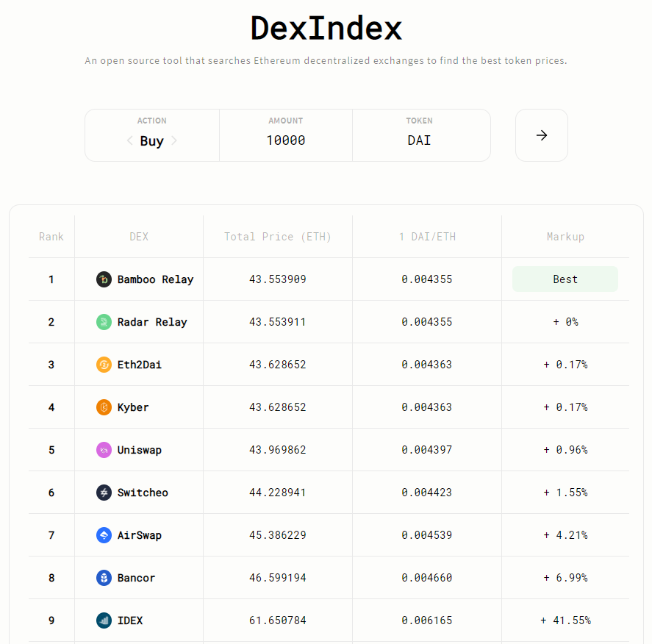Click the rate 0.004660
The height and width of the screenshot is (644, 652).
[x=427, y=578]
